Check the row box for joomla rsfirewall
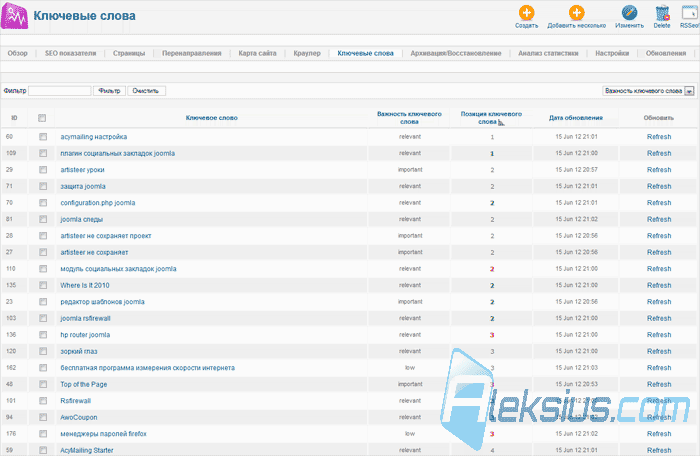The height and width of the screenshot is (456, 700). pos(43,318)
